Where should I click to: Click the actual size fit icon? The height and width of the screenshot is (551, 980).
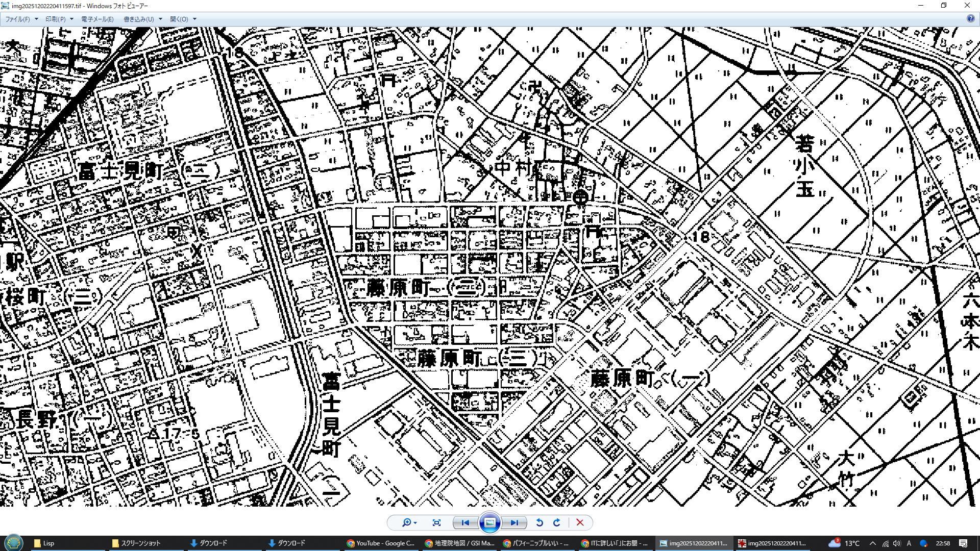tap(436, 522)
